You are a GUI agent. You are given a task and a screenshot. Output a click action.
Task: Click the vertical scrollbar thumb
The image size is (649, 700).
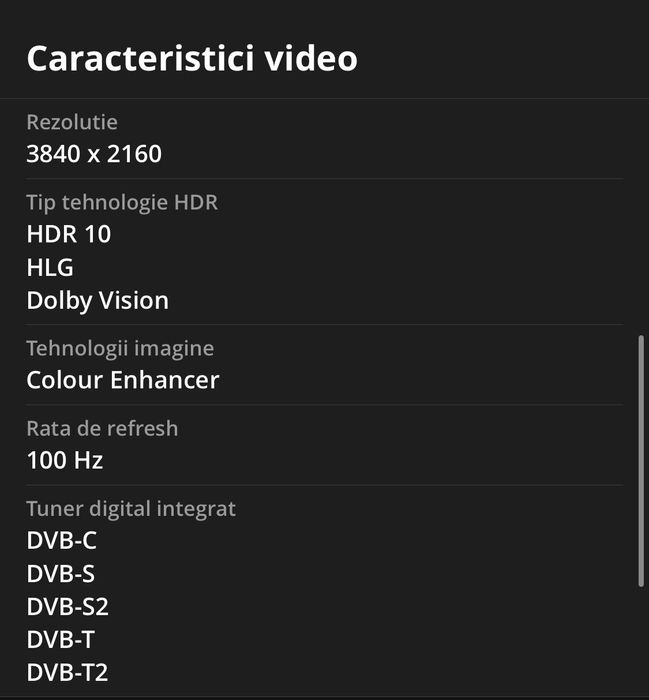point(641,460)
